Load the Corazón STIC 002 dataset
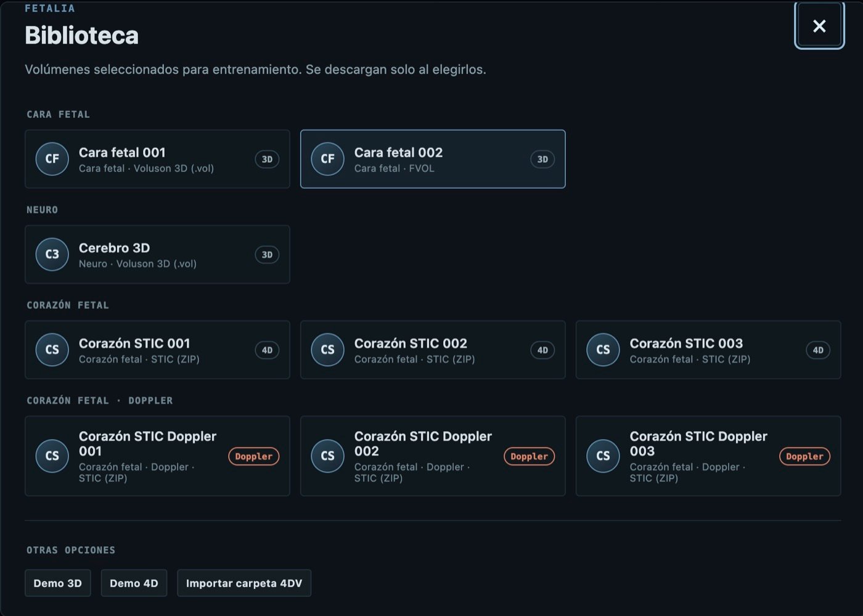The height and width of the screenshot is (616, 863). coord(433,350)
